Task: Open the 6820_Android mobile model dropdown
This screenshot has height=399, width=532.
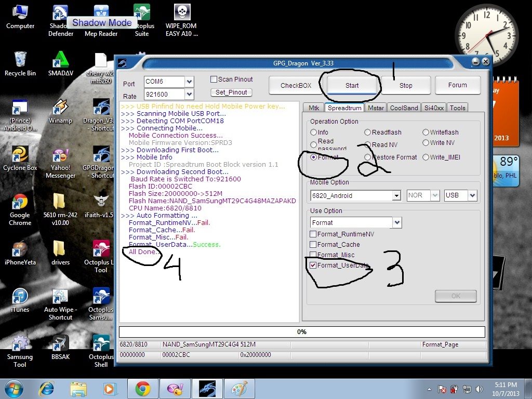Action: tap(396, 196)
